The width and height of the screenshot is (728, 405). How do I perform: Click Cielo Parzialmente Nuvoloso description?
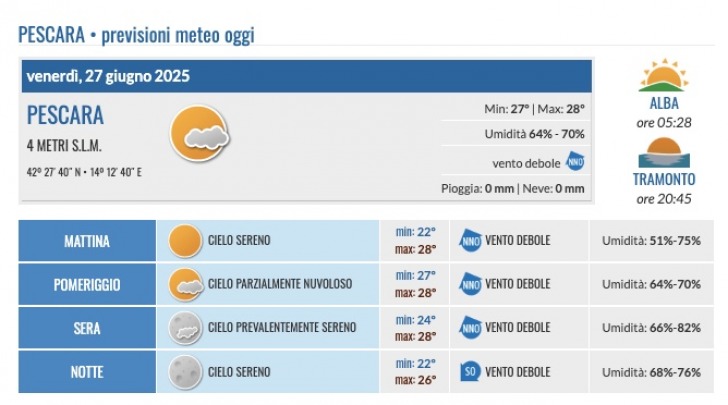280,284
